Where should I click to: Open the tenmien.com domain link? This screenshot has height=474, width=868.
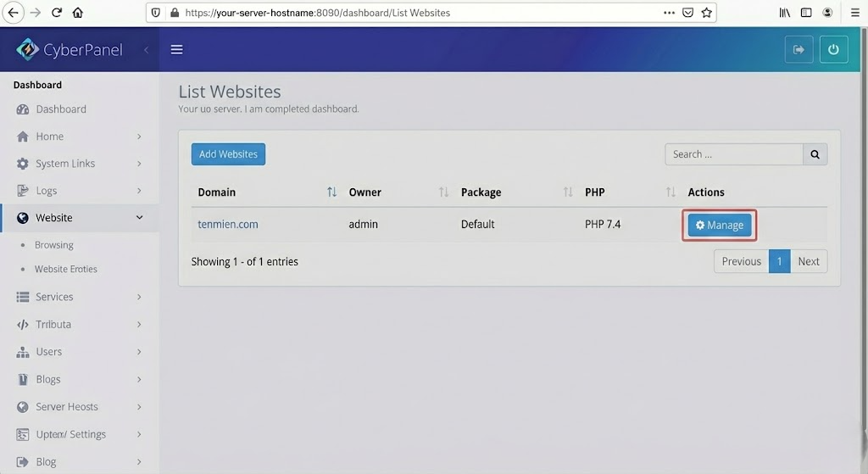point(228,225)
